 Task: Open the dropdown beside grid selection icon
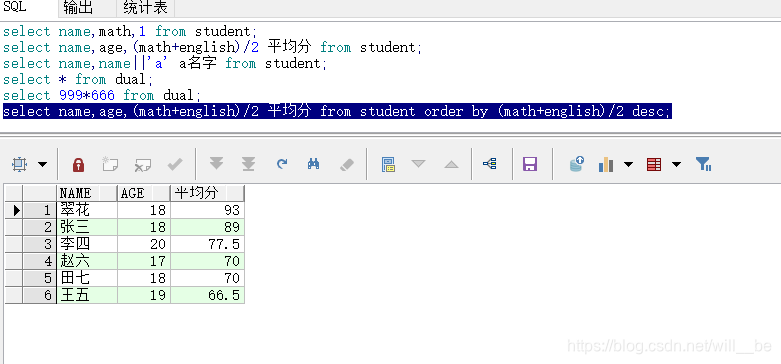42,164
